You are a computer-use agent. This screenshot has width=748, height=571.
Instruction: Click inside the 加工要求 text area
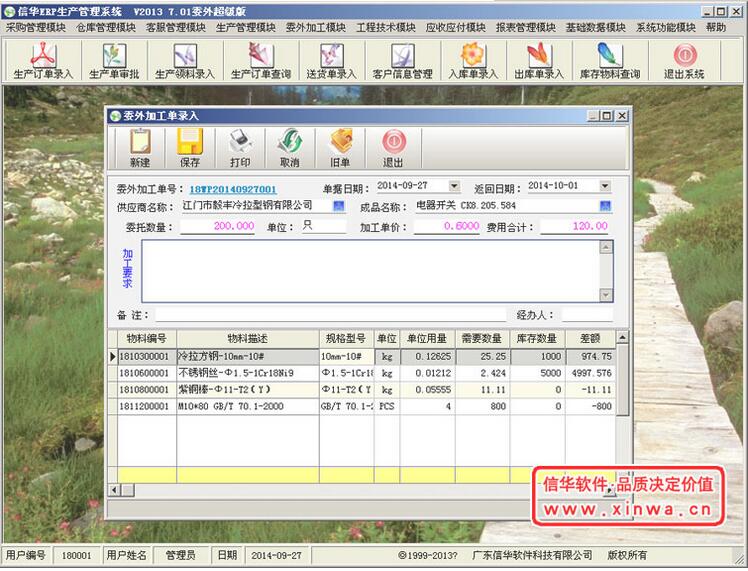370,271
